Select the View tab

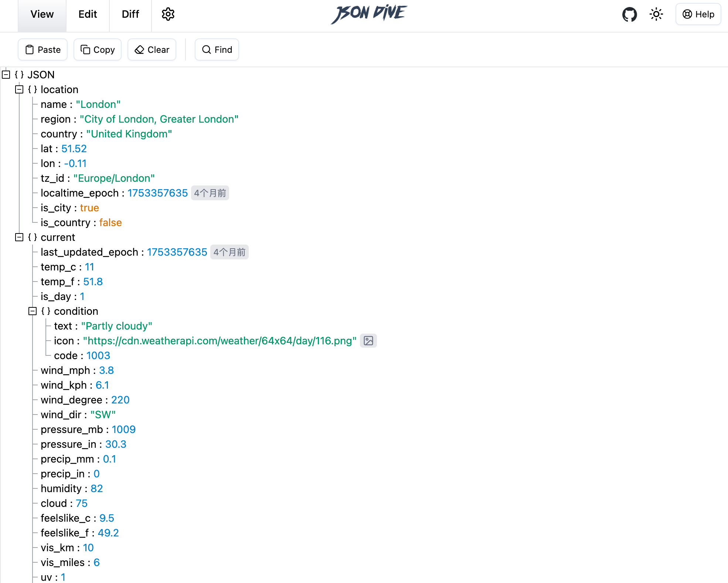42,14
